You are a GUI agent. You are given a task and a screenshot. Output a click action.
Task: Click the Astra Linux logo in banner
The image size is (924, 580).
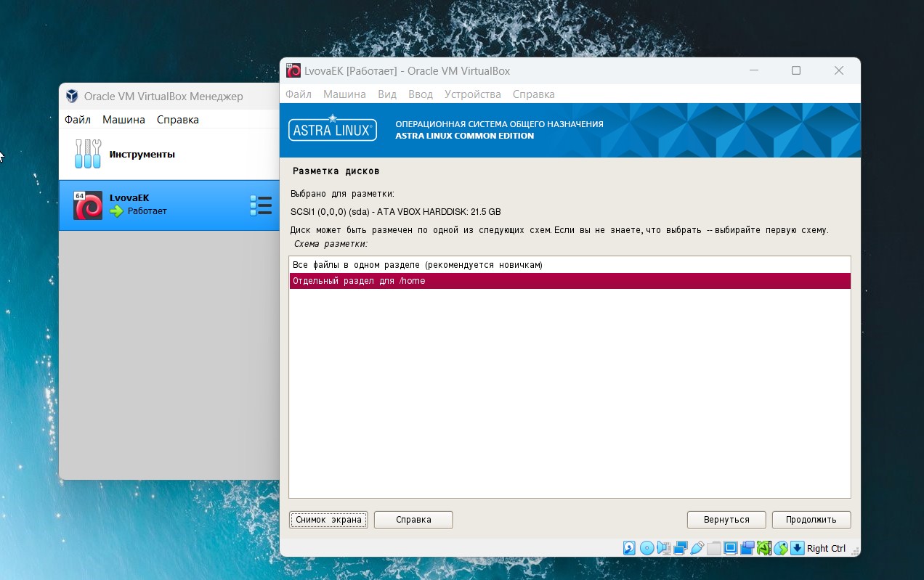[x=333, y=129]
